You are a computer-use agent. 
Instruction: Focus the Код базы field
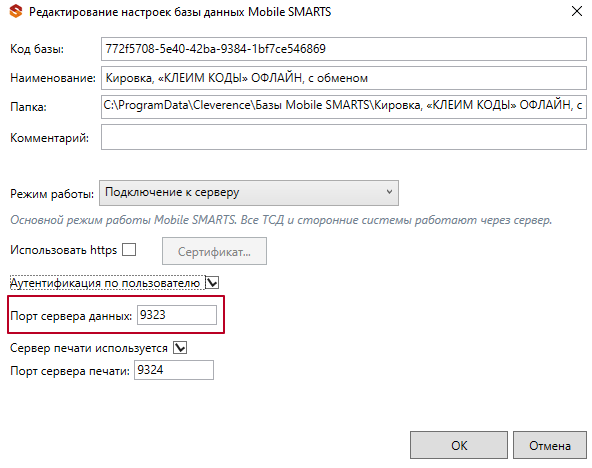tap(344, 49)
